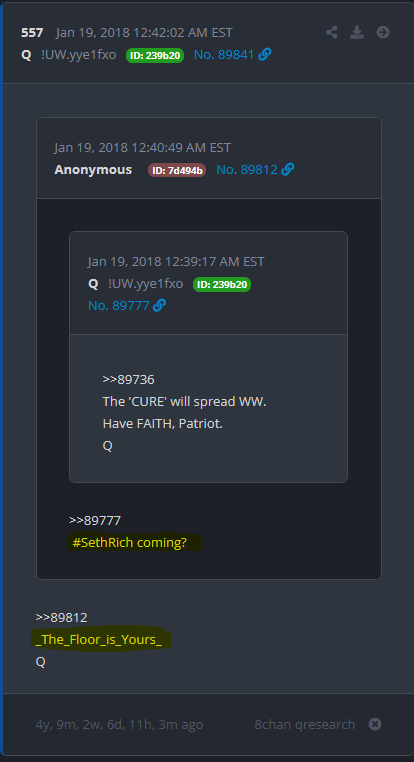Click chain link icon beside No. 89841

(x=265, y=55)
